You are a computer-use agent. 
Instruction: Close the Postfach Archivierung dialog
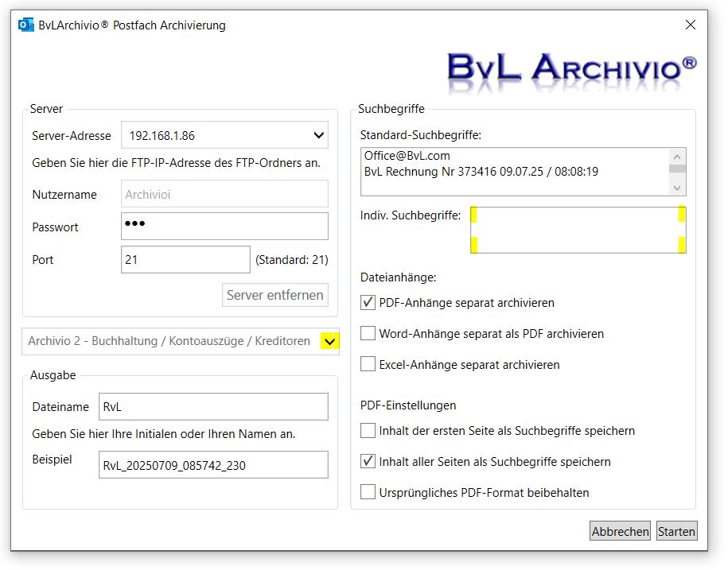(x=691, y=25)
